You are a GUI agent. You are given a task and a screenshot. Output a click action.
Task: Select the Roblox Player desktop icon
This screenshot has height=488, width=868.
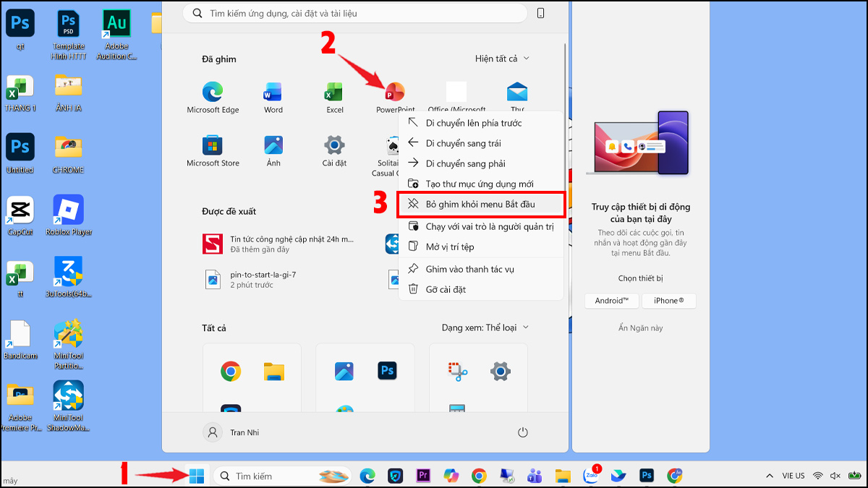68,216
